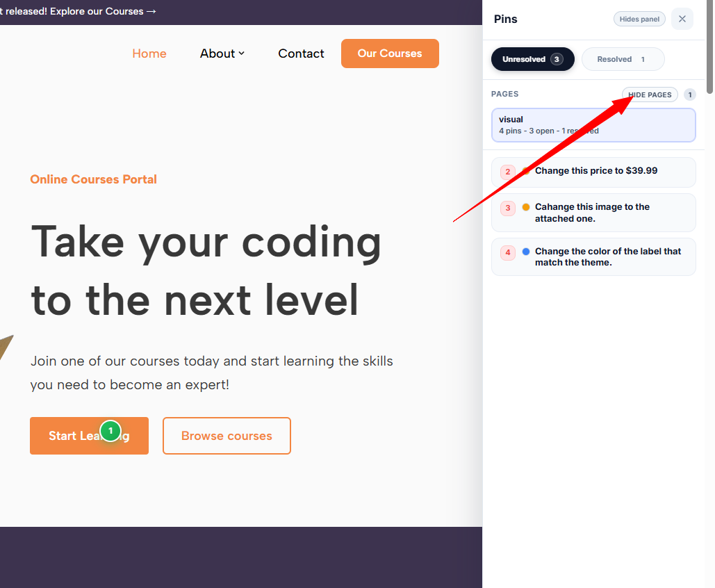
Task: Click the Our Courses button
Action: pos(390,54)
